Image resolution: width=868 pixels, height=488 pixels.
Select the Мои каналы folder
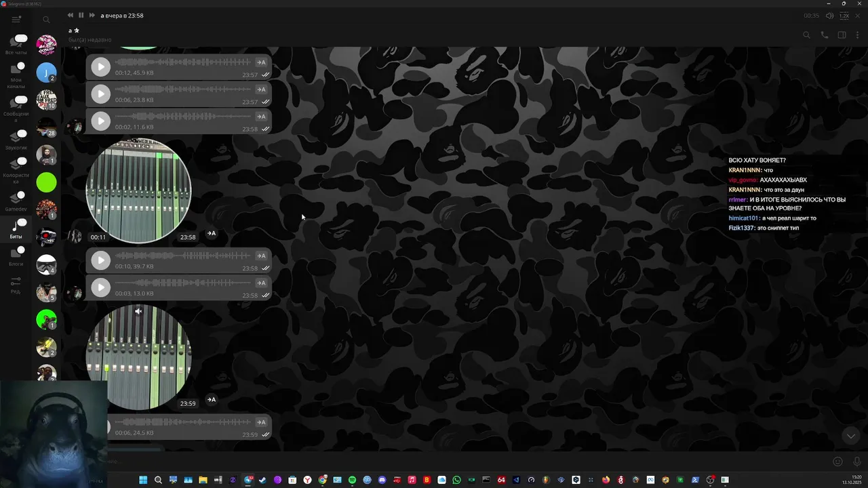tap(16, 75)
